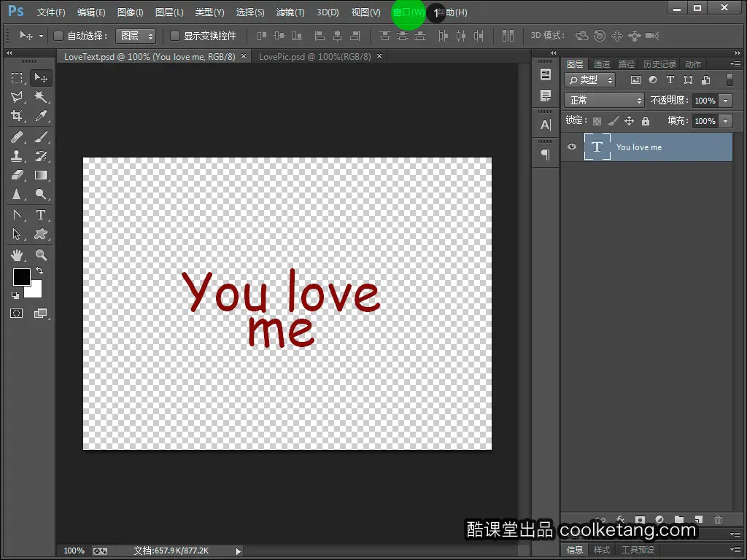
Task: Toggle pixel layer filter
Action: [635, 80]
